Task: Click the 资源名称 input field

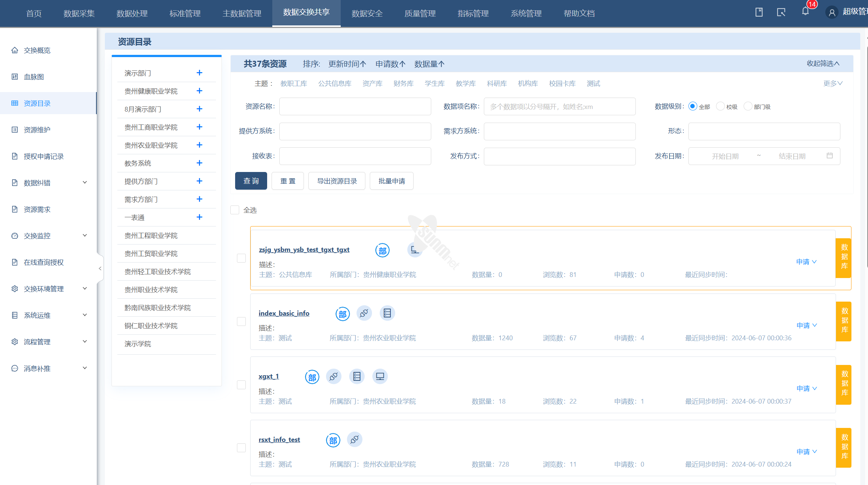Action: tap(355, 106)
